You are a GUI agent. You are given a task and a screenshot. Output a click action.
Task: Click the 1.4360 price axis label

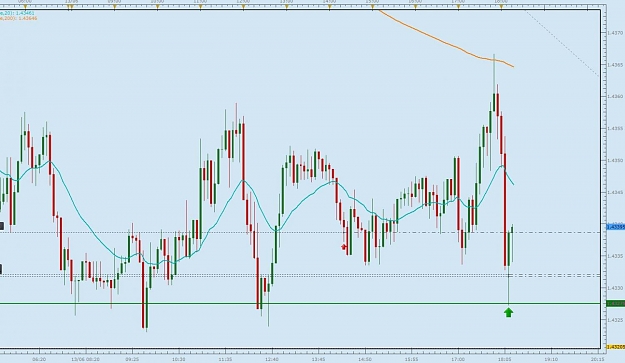click(x=615, y=96)
